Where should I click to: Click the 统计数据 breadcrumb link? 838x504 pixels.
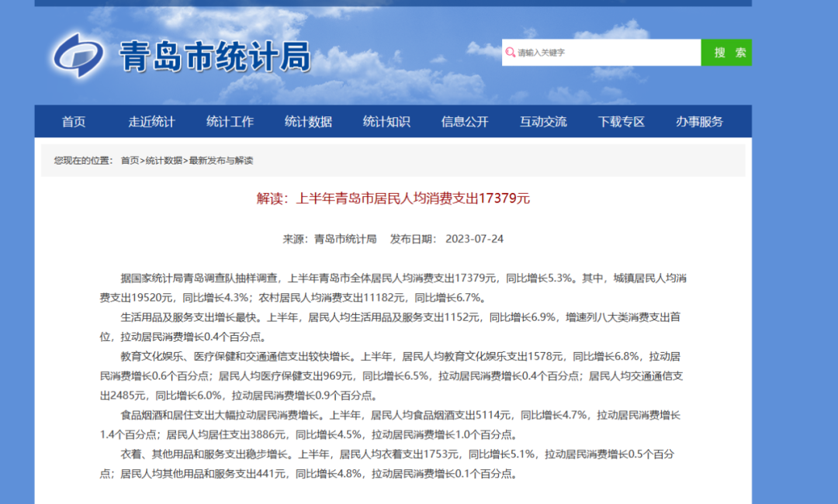pos(164,161)
